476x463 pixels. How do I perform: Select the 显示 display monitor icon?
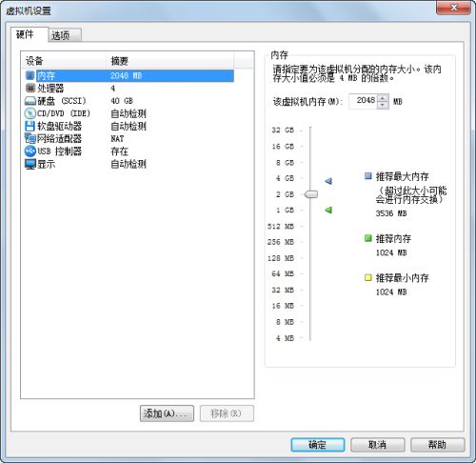pyautogui.click(x=30, y=164)
